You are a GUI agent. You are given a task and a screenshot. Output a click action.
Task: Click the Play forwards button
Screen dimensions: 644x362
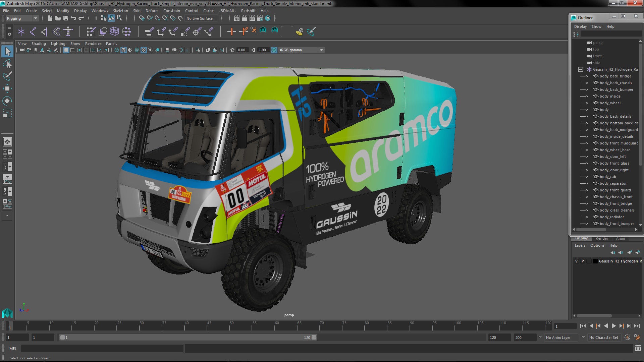[x=613, y=326]
